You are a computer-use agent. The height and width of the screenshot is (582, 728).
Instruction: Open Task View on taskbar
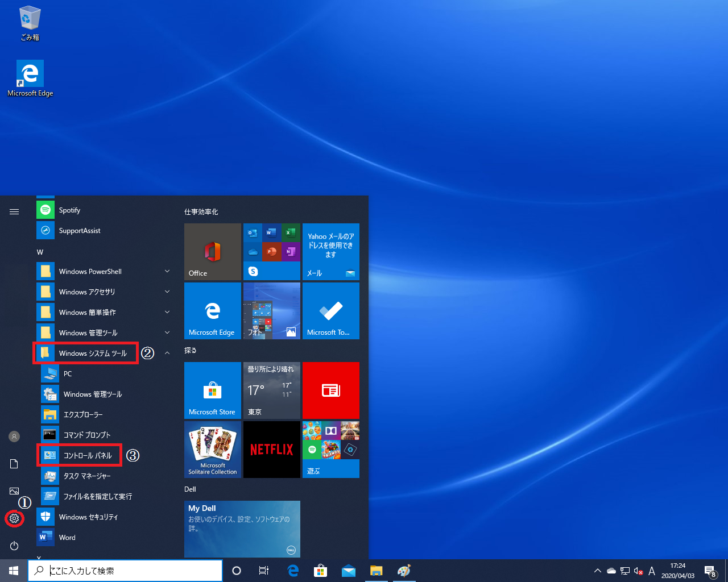click(264, 571)
